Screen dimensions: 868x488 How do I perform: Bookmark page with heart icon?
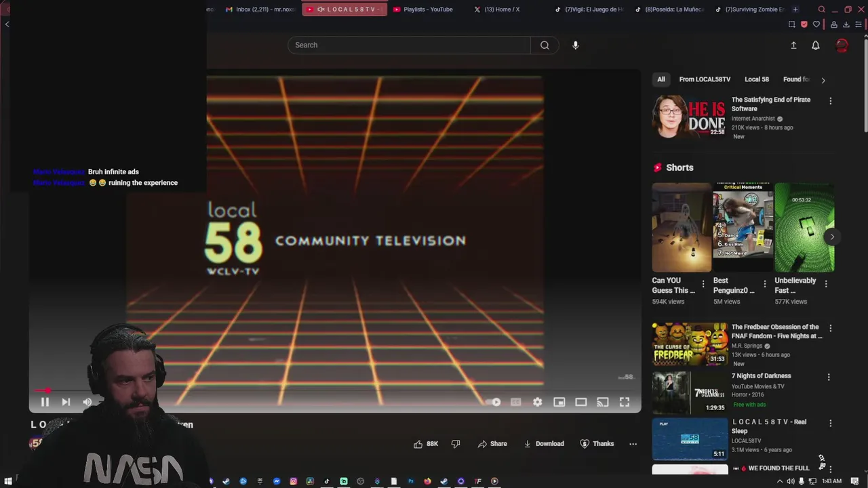[816, 24]
